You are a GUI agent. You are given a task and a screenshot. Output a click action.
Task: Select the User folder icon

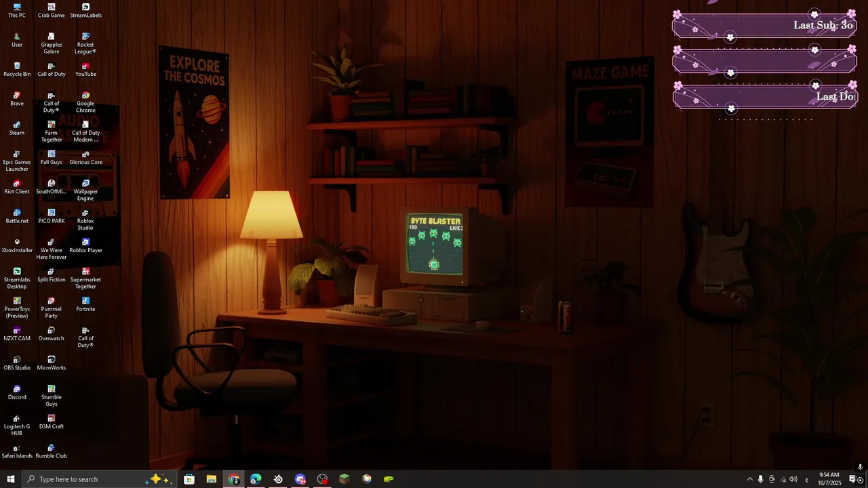point(17,40)
